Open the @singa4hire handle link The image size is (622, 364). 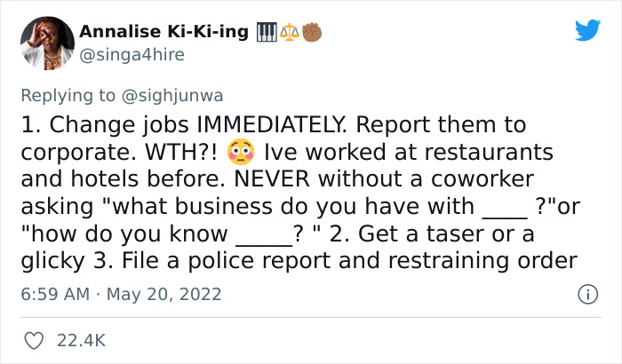(x=132, y=55)
